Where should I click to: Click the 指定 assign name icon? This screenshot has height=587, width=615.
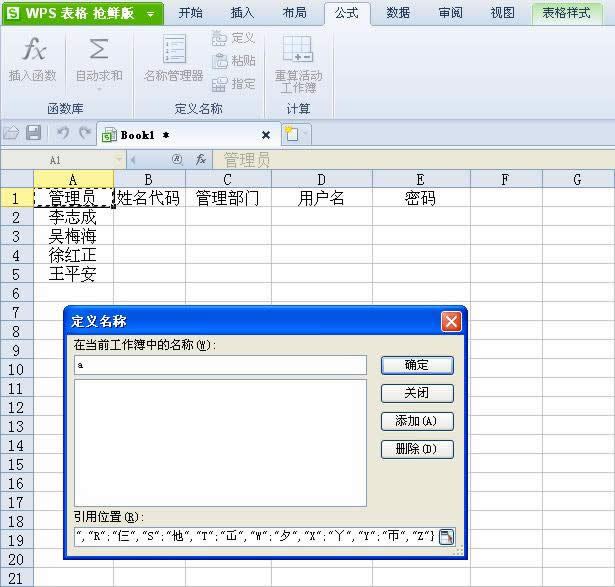[220, 84]
